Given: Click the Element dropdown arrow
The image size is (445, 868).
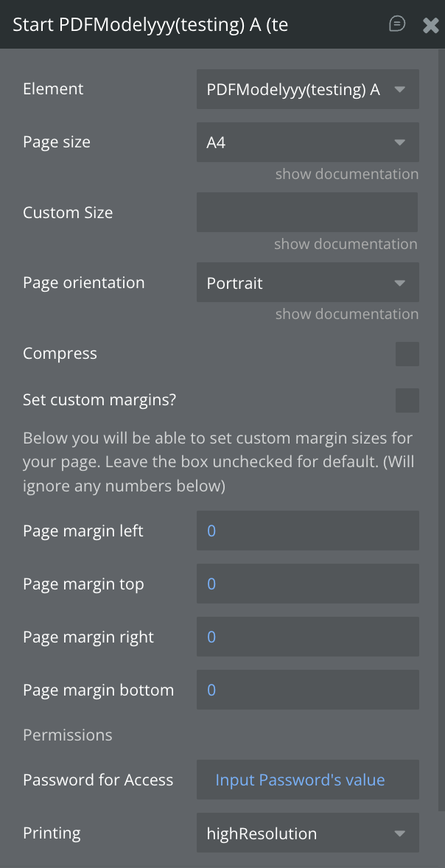Looking at the screenshot, I should click(x=399, y=90).
